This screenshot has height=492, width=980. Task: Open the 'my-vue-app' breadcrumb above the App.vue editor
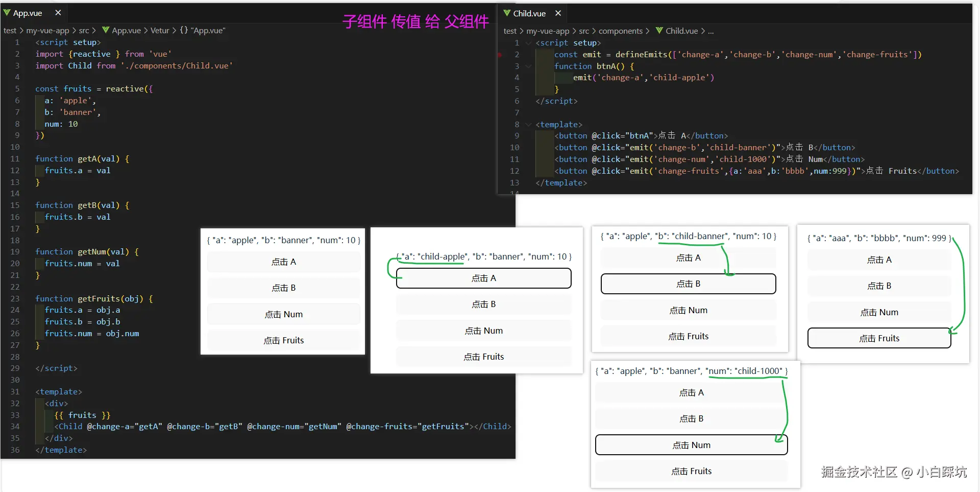click(x=47, y=31)
